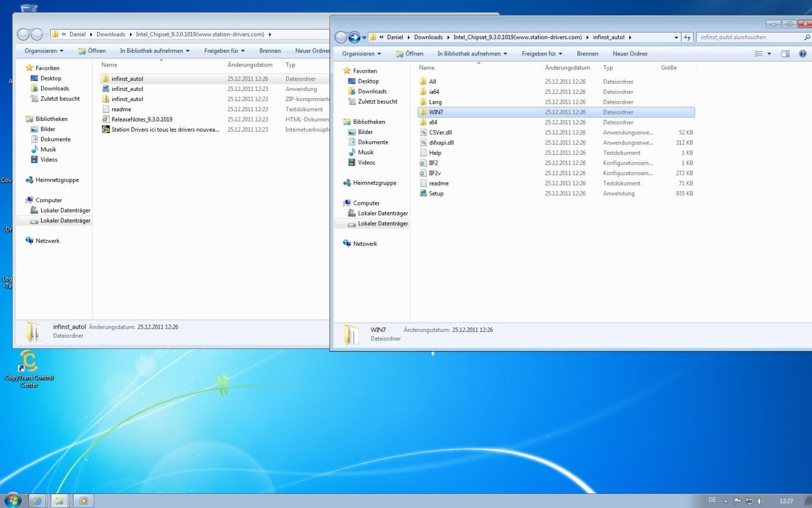Select infinst_autol ZIP archive in left window
The height and width of the screenshot is (508, 812).
point(127,99)
